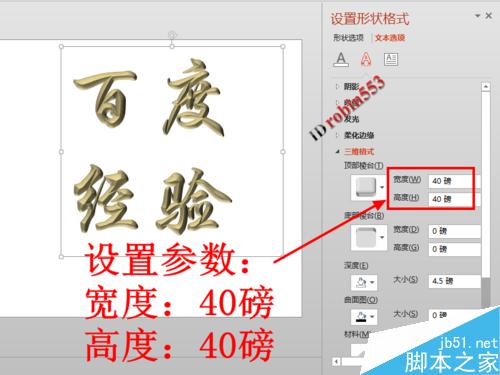This screenshot has height=375, width=500.
Task: Select the 经验 3D text on slide
Action: coord(152,200)
